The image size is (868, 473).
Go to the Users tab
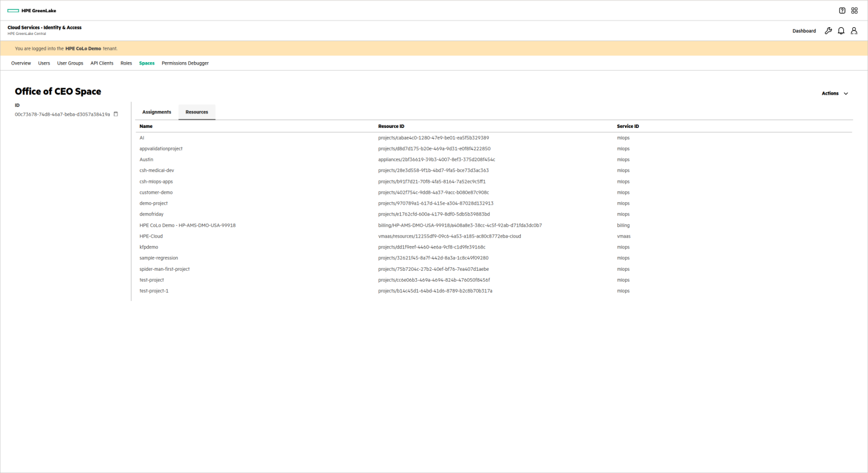(44, 63)
